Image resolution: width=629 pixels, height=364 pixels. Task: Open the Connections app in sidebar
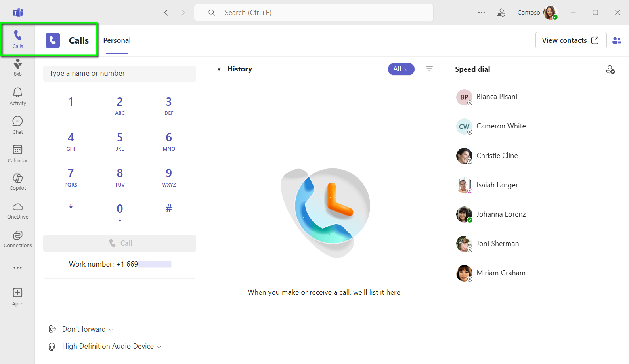tap(17, 239)
